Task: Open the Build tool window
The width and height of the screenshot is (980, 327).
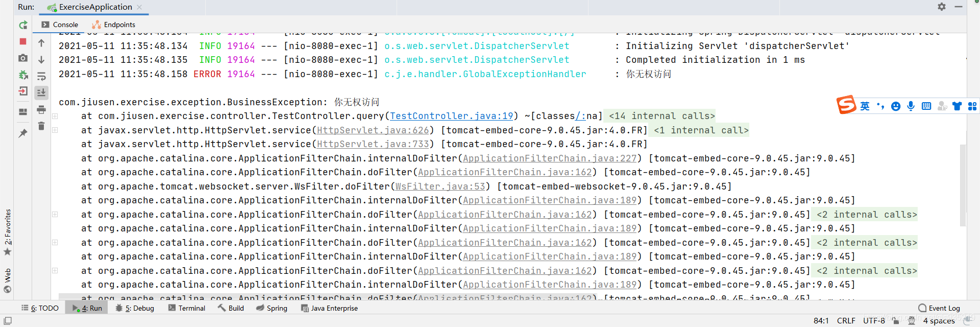Action: [231, 308]
